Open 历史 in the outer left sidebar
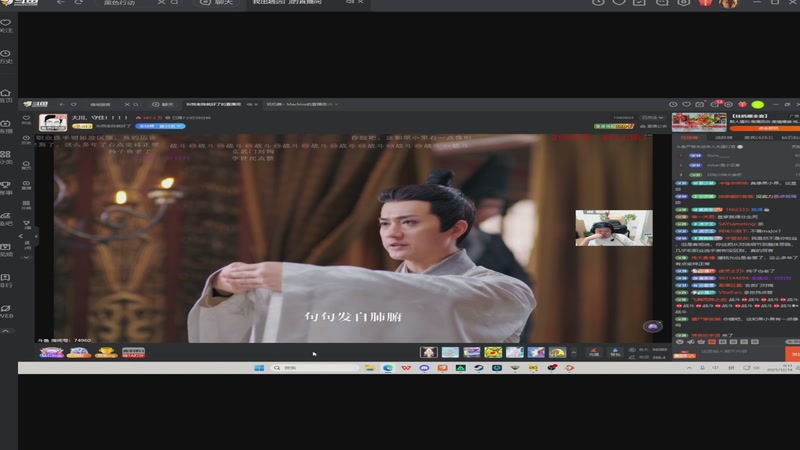The width and height of the screenshot is (800, 450). pos(6,57)
